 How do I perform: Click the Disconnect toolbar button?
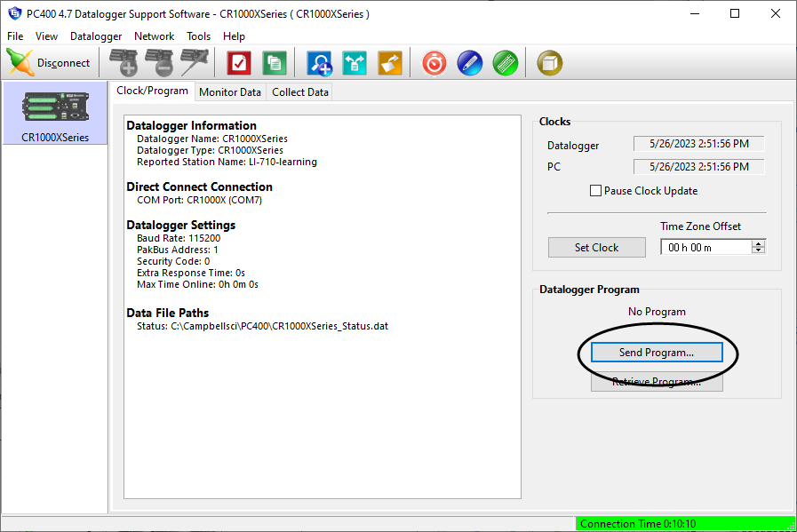click(50, 63)
